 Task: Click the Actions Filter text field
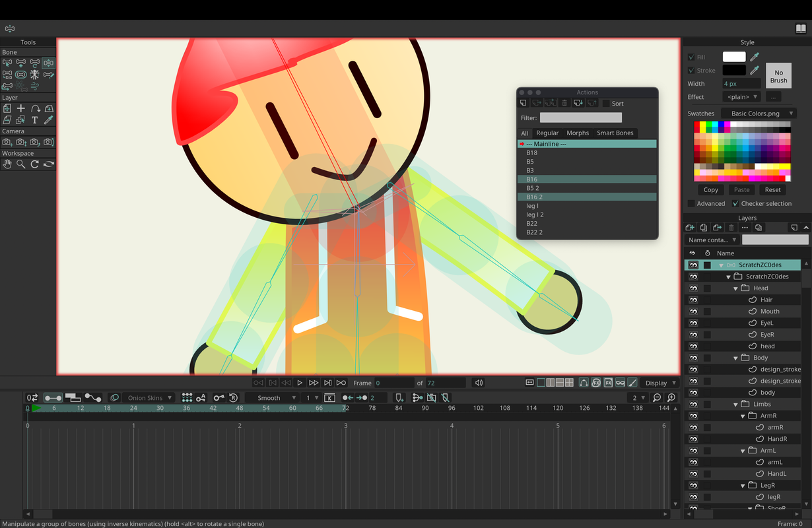click(581, 117)
